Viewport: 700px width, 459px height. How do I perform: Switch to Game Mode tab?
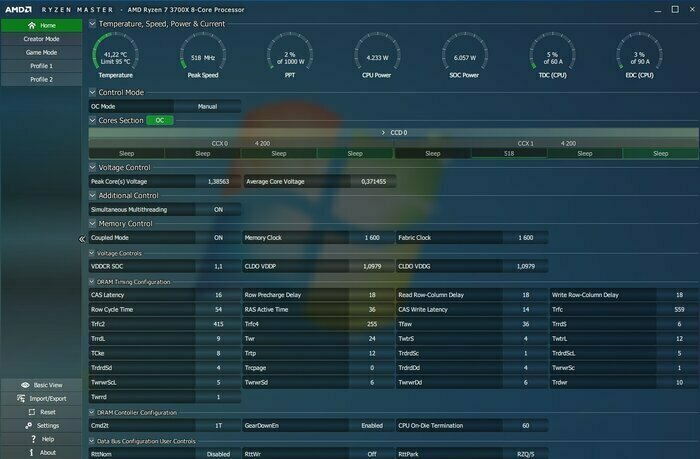tap(41, 52)
